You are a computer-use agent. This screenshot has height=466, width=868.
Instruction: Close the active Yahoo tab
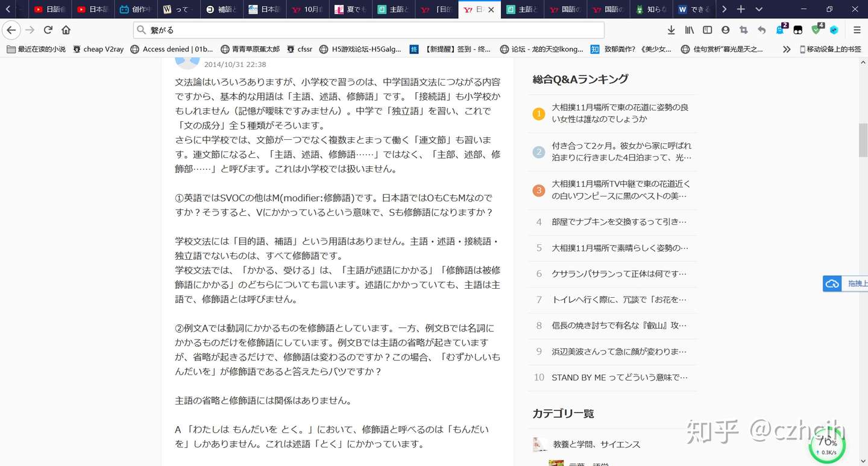491,10
